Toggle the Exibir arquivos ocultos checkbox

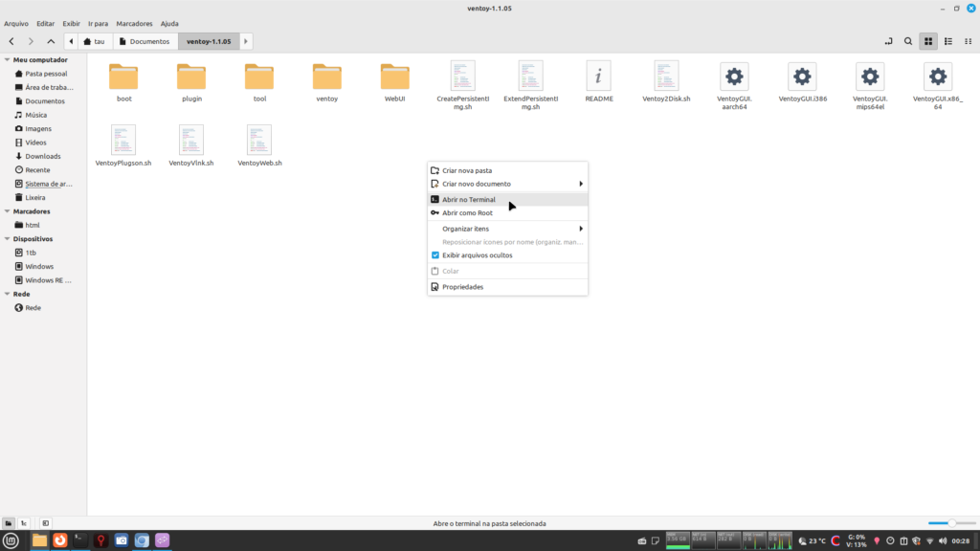435,255
